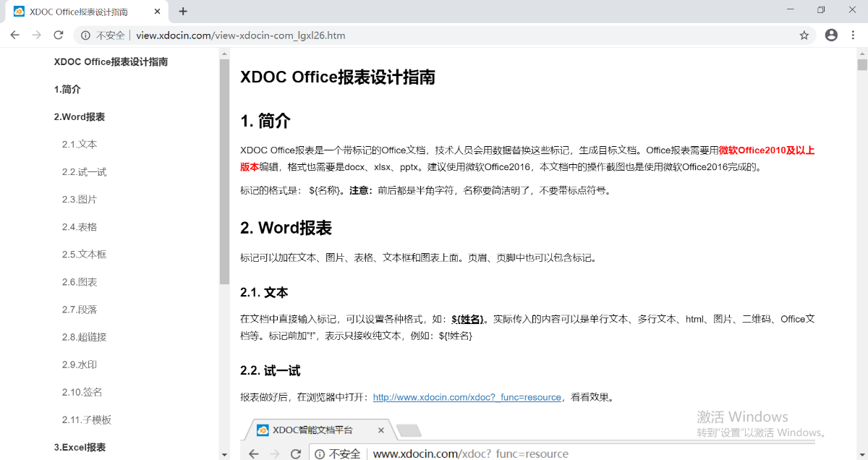Bookmark this page using the star icon
Viewport: 868px width, 460px height.
click(804, 35)
